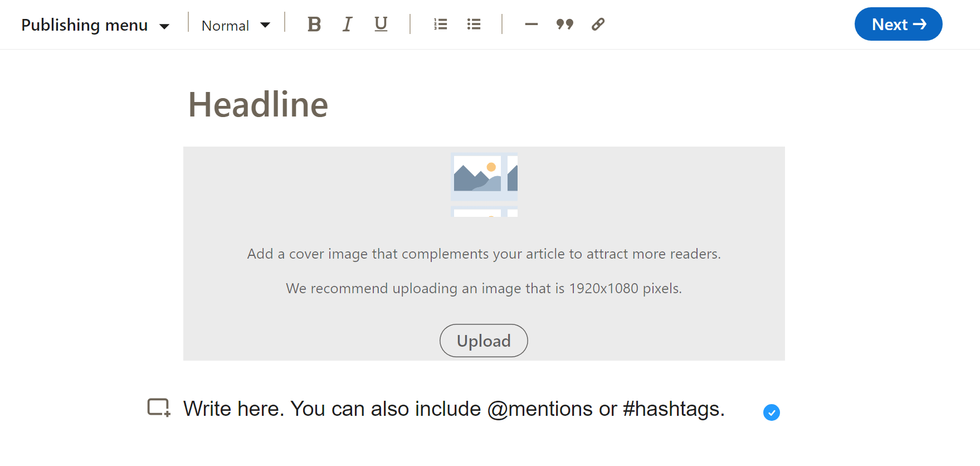
Task: Expand the chevron next to Publishing menu
Action: click(x=165, y=26)
